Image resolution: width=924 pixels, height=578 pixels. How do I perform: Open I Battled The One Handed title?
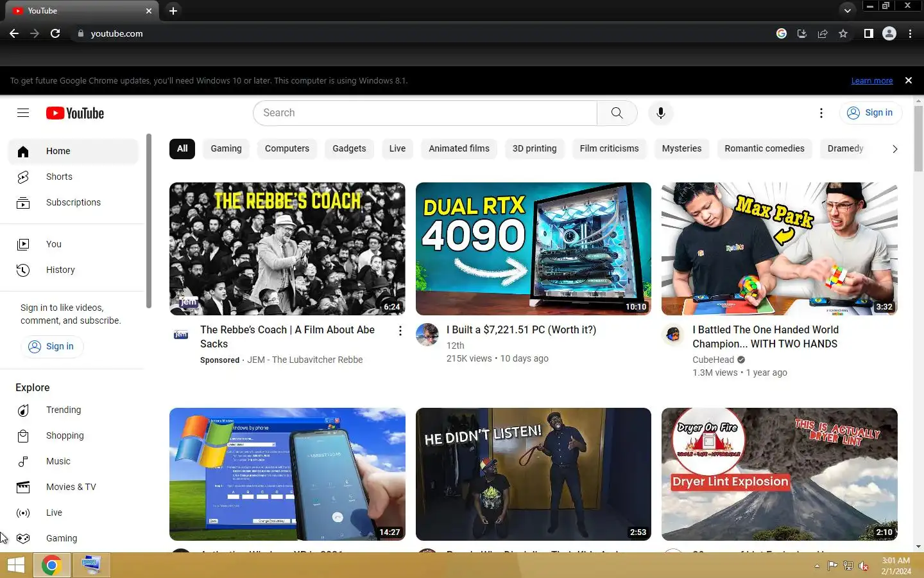[766, 337]
